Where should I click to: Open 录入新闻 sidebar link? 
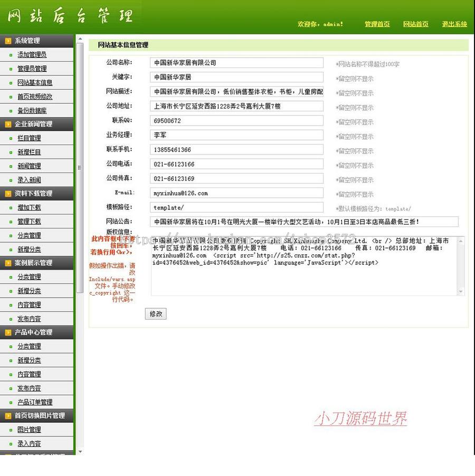(29, 180)
